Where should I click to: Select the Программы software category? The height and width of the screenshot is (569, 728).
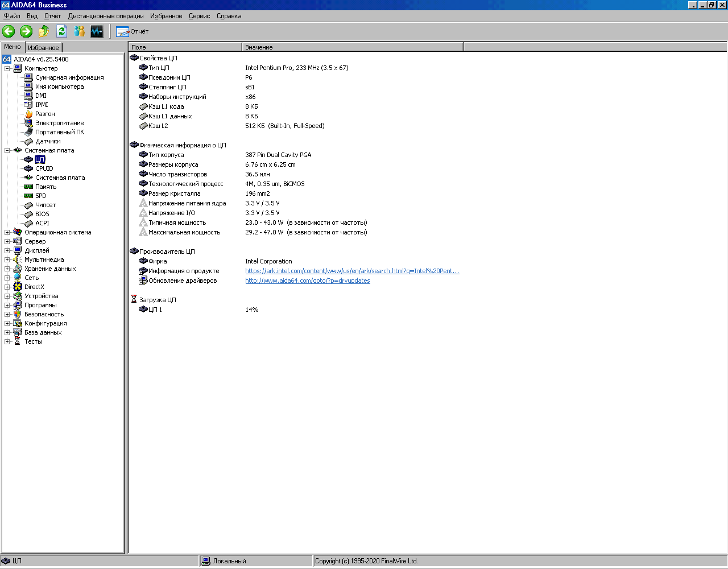point(41,305)
